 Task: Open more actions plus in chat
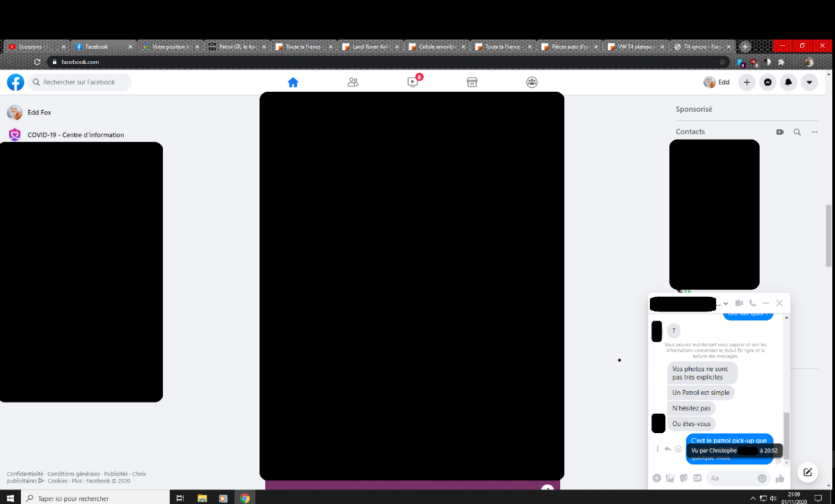tap(656, 478)
